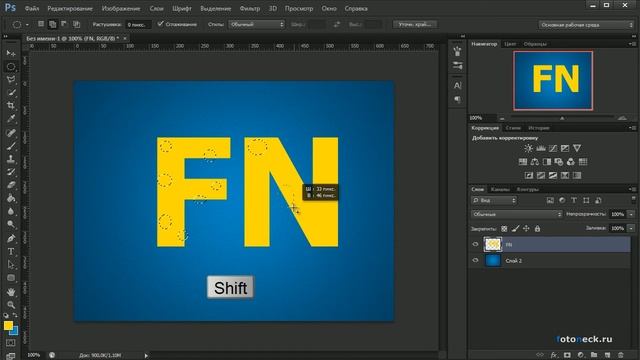Screen dimensions: 640x360
Task: Toggle lock position
Action: [526, 229]
